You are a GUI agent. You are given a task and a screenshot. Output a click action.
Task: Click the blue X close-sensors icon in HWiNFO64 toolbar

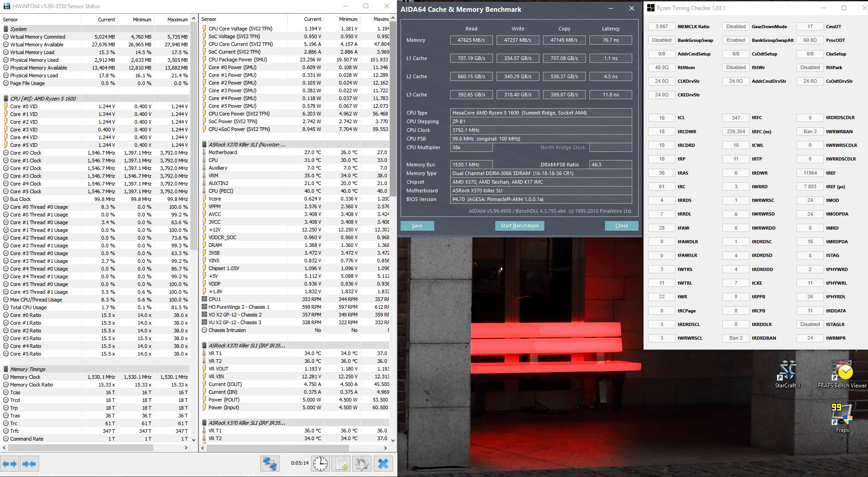383,464
